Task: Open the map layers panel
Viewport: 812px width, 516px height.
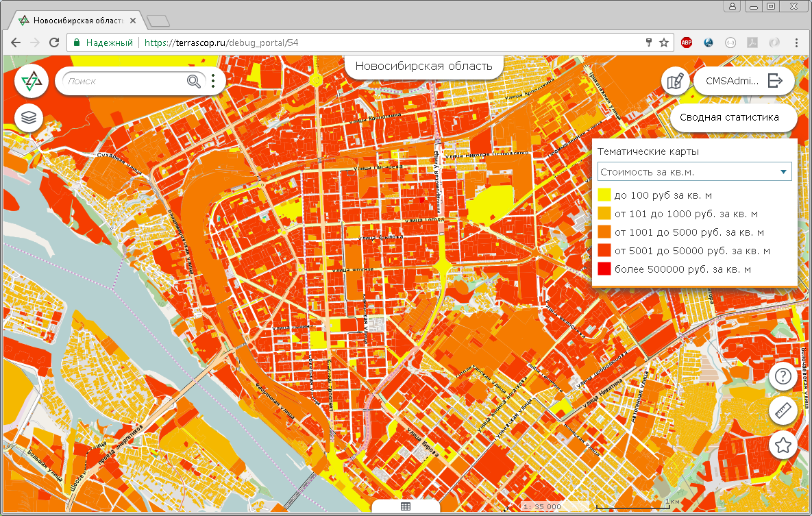Action: (x=29, y=118)
